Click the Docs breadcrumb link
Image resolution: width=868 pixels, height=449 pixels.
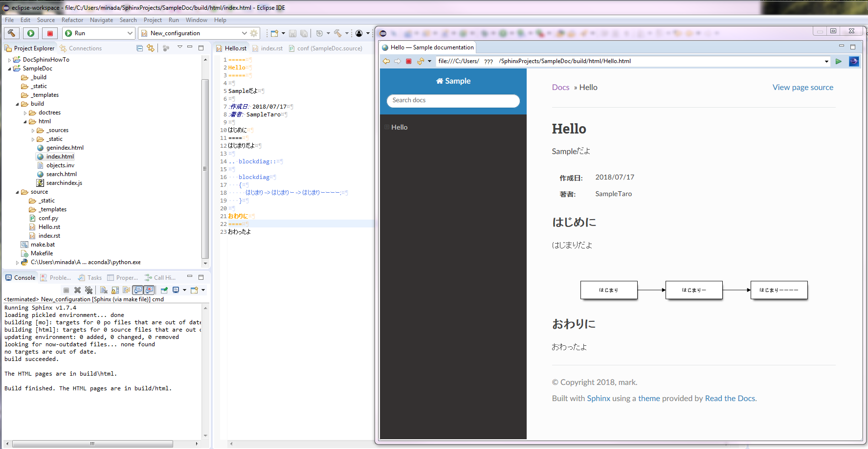(560, 88)
